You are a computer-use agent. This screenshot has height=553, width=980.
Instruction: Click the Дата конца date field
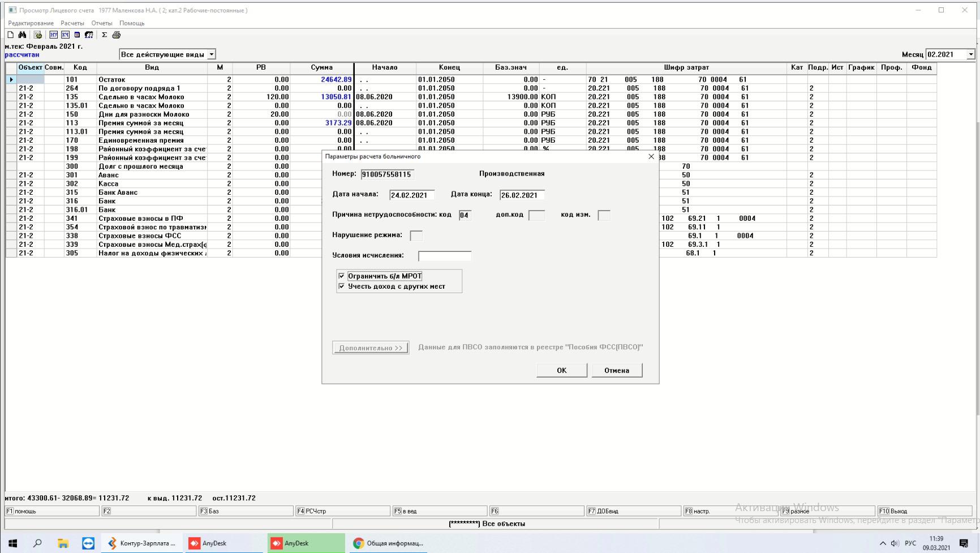(x=522, y=195)
